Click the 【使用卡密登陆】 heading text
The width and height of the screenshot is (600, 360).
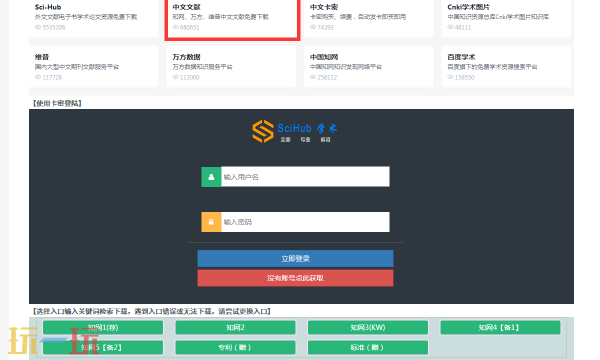pos(57,103)
